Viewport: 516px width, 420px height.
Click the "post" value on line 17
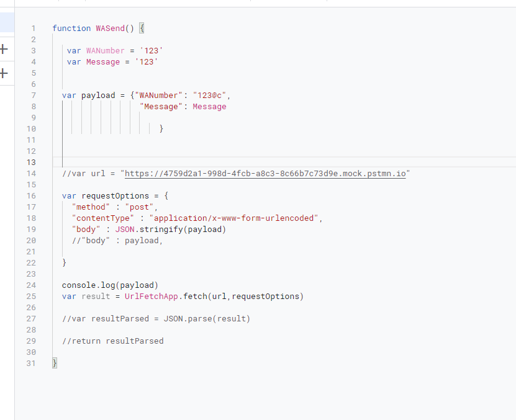point(139,207)
